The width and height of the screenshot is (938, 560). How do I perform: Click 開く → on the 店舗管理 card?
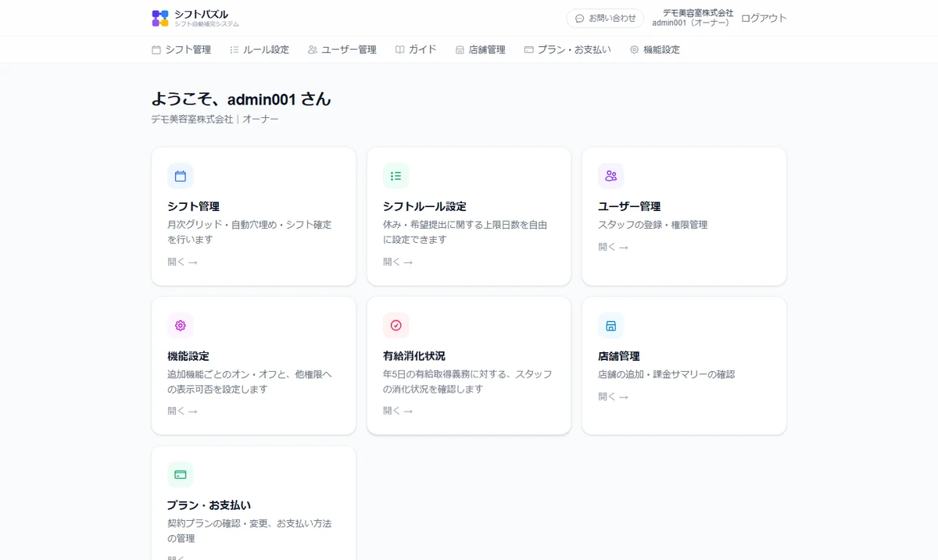[613, 396]
